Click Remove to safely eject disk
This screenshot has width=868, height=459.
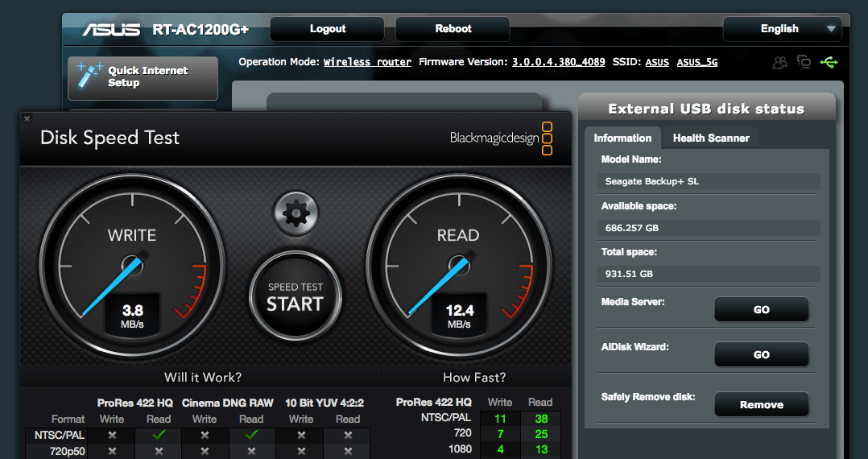tap(761, 405)
